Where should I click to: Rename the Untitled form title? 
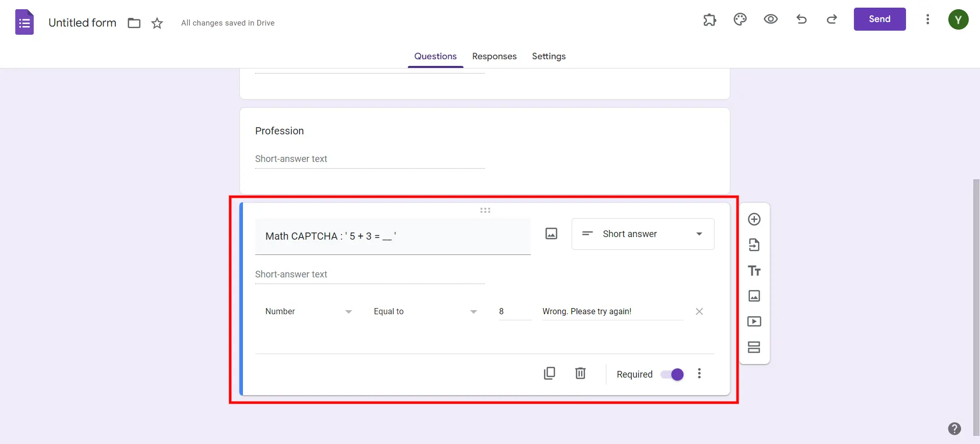[x=82, y=22]
